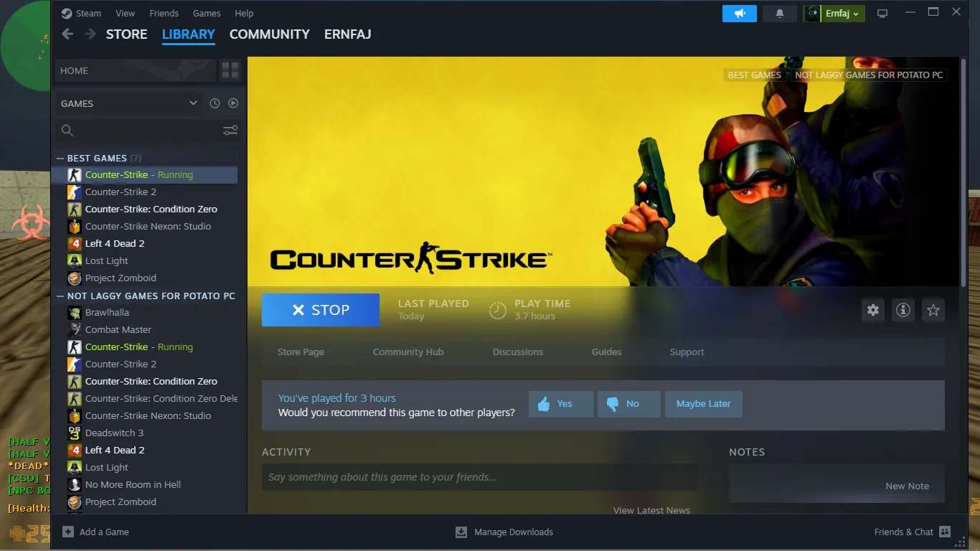Open Friends & Chat icon

click(945, 532)
